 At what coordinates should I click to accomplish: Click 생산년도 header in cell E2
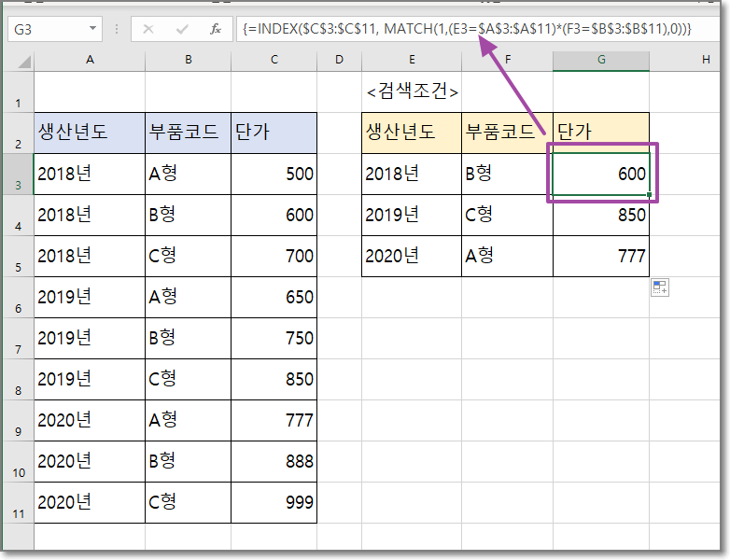coord(412,133)
